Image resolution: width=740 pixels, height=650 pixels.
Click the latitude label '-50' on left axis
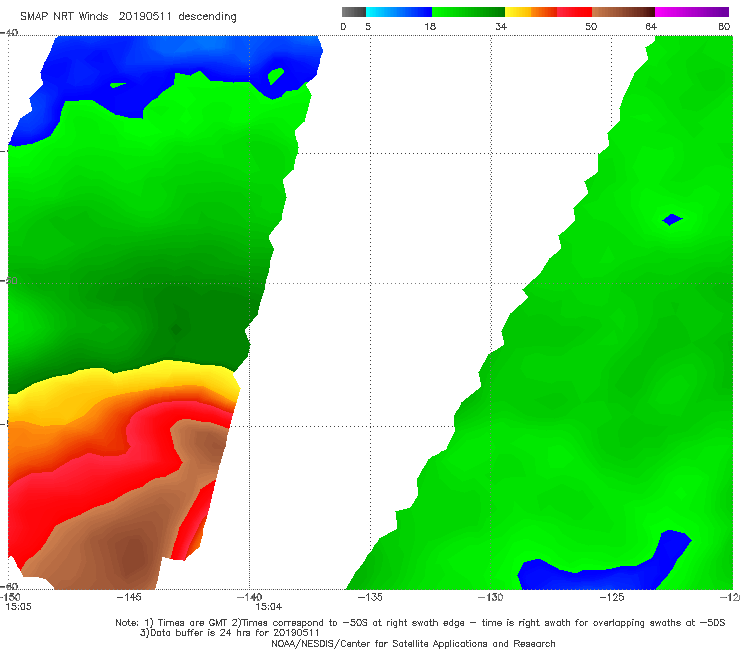9,281
